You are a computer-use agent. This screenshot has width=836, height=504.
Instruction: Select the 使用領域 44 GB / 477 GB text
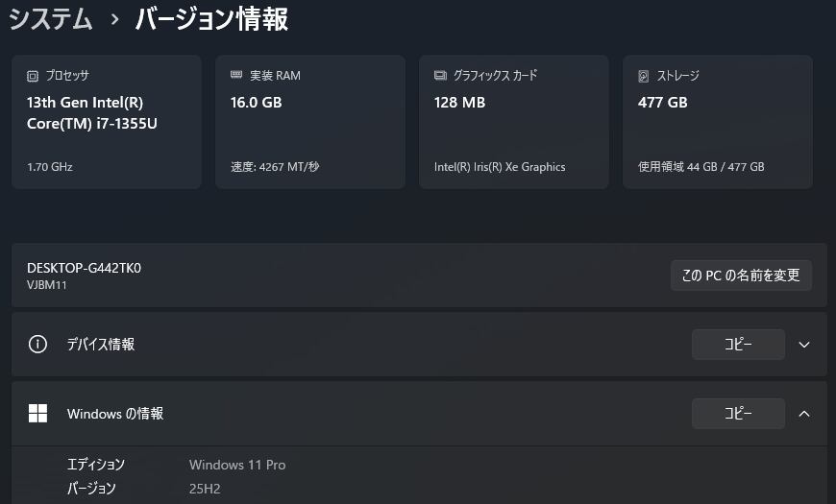701,167
